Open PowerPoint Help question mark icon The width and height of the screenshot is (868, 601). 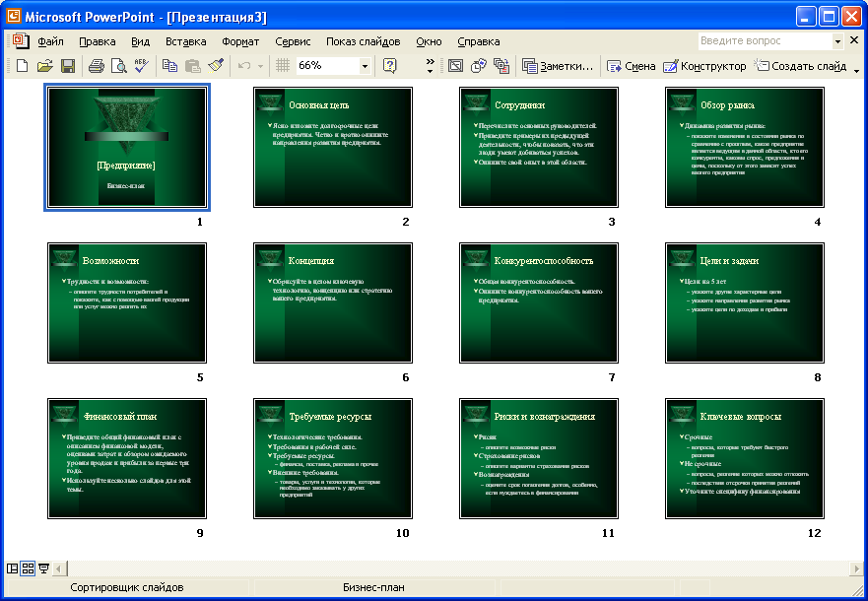pyautogui.click(x=390, y=66)
